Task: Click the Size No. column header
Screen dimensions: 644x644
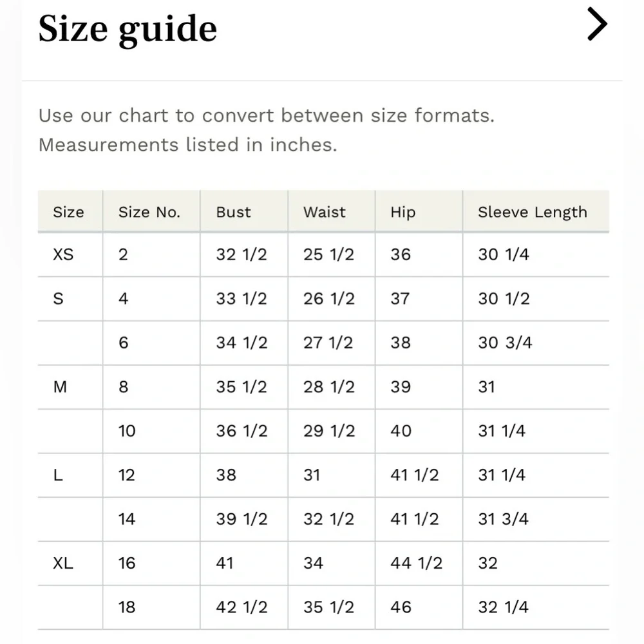Action: 149,213
